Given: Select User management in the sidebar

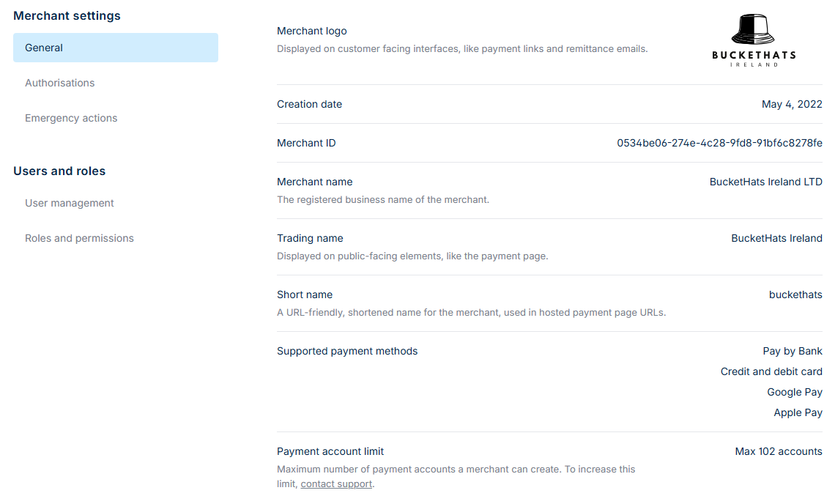Looking at the screenshot, I should pos(70,203).
